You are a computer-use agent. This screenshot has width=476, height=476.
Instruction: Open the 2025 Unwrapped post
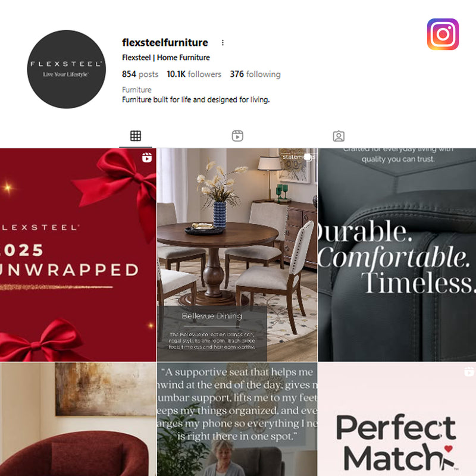[x=78, y=255]
